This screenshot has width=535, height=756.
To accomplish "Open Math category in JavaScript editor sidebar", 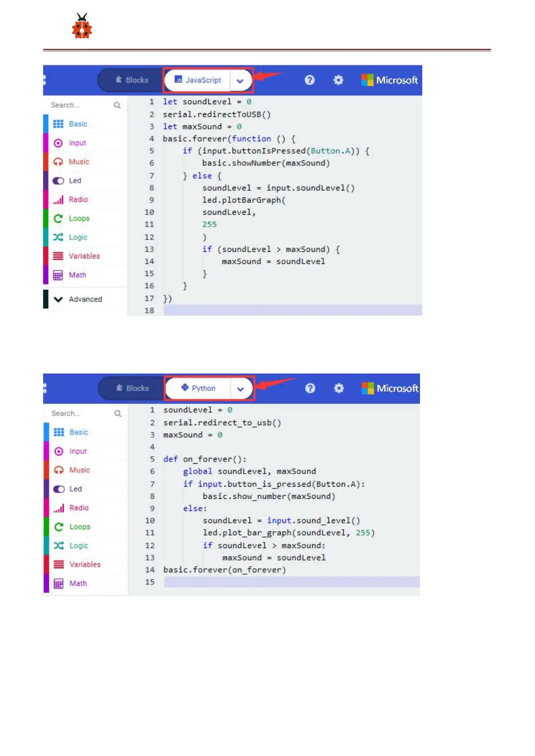I will tap(85, 275).
